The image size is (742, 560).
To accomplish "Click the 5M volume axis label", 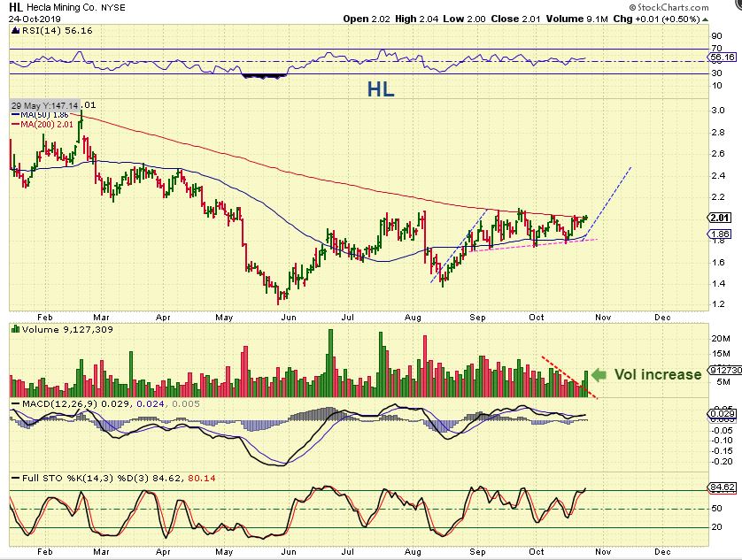I will point(723,382).
